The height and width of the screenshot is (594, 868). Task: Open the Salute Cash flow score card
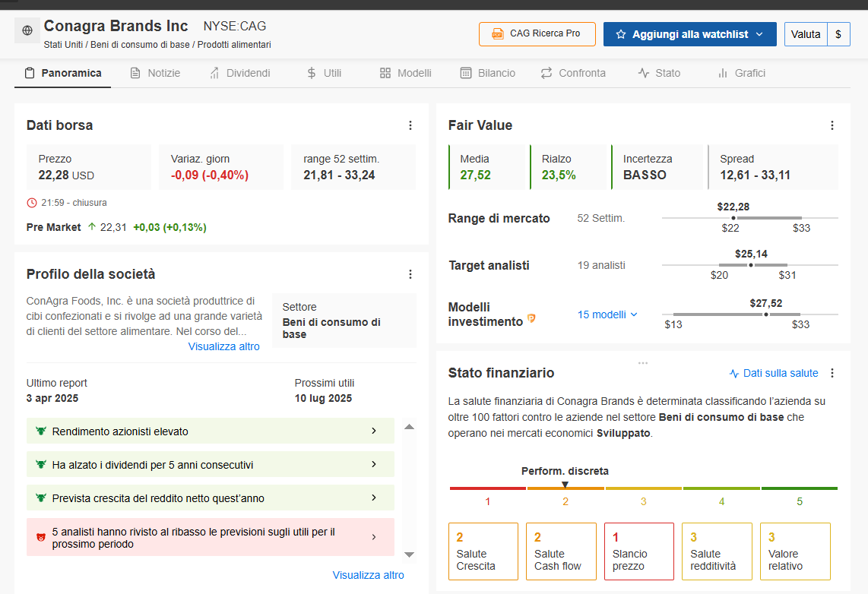(x=562, y=551)
